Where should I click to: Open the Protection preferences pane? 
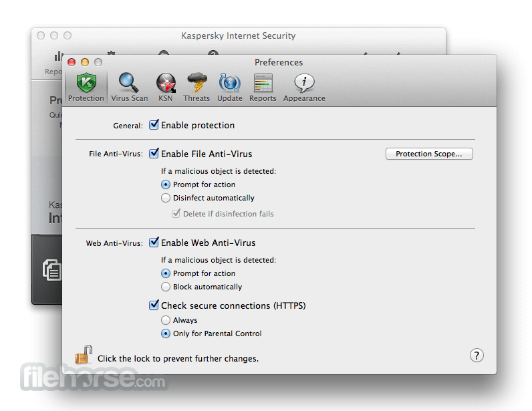point(86,88)
